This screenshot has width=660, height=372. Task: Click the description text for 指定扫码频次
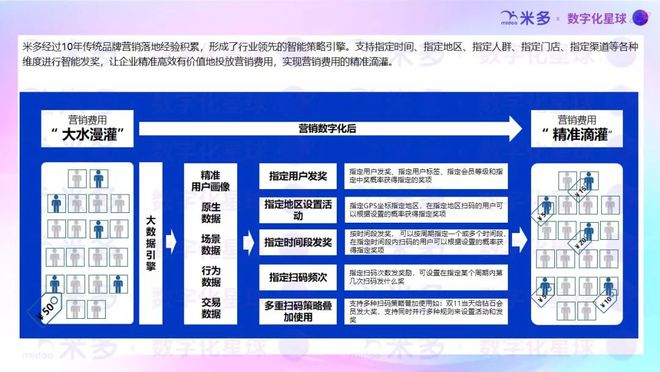pyautogui.click(x=426, y=277)
